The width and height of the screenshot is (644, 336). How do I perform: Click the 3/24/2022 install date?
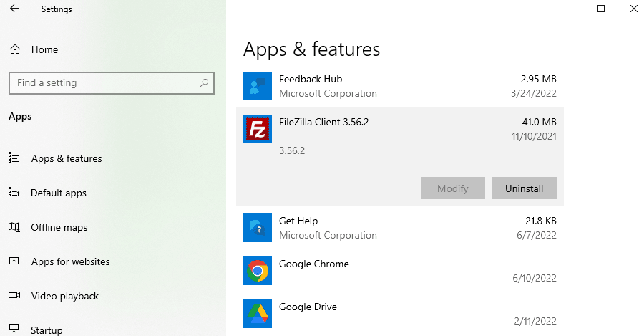(x=534, y=93)
